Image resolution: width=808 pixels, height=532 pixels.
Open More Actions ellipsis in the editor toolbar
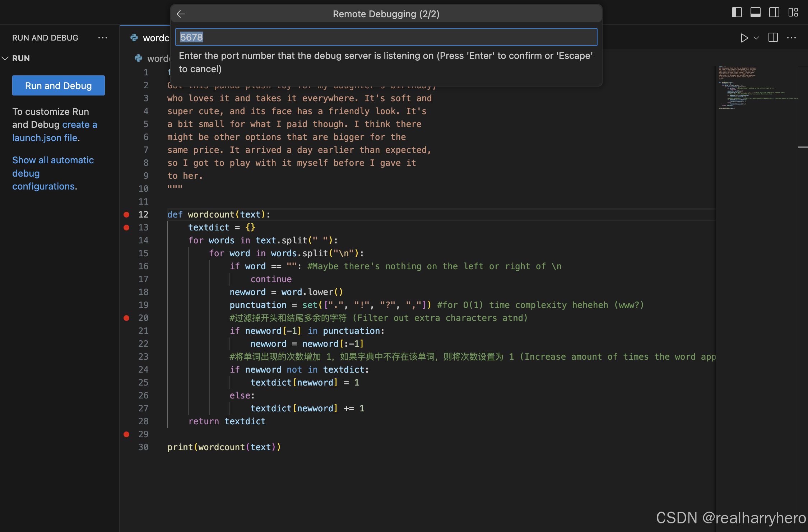point(792,38)
